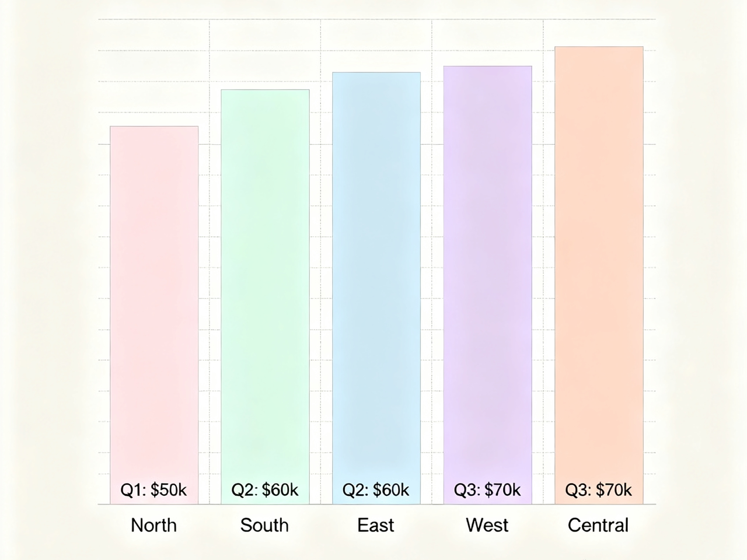Click the Q2: $60k label in East bar
The height and width of the screenshot is (560, 747).
(376, 490)
